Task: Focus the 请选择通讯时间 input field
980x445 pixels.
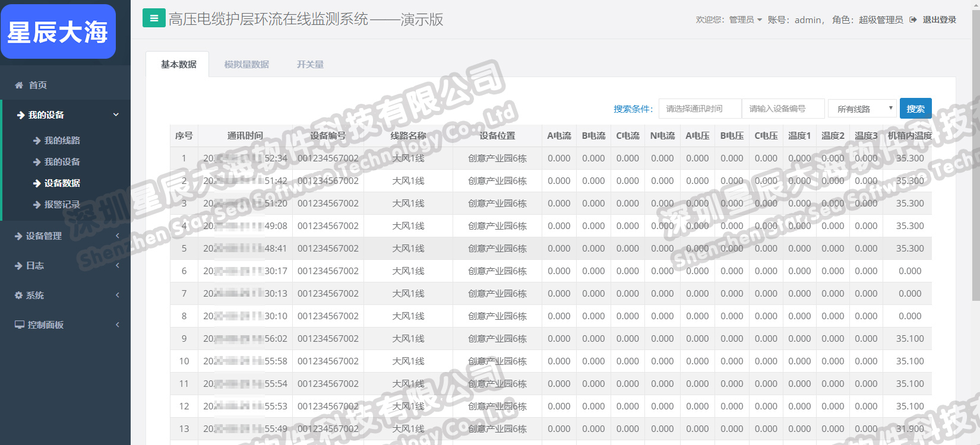Action: [700, 109]
